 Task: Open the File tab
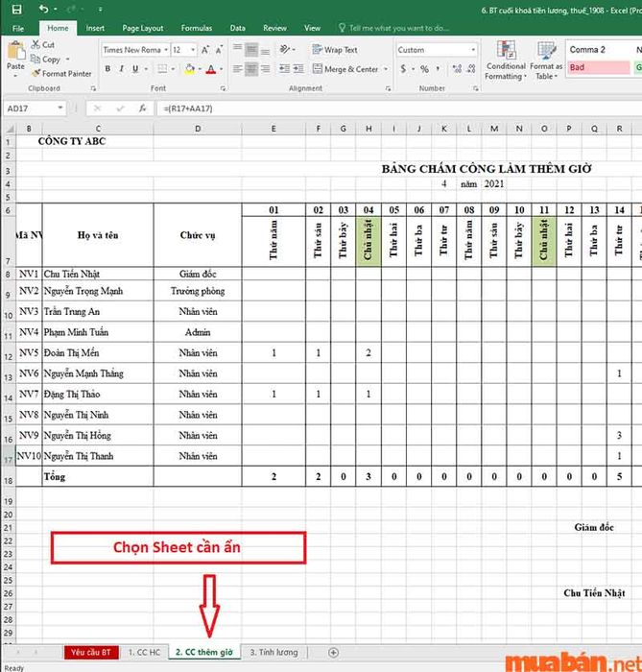(x=18, y=28)
